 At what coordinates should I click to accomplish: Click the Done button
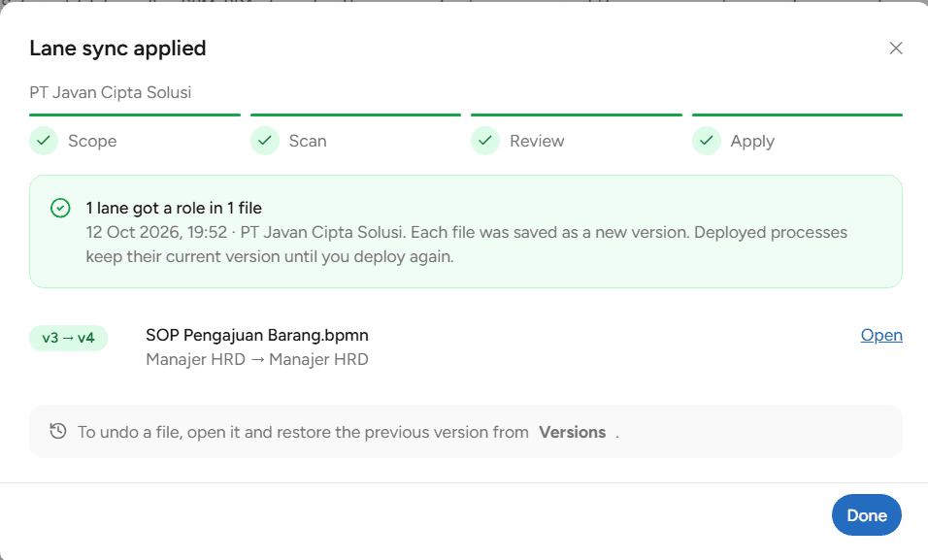click(x=867, y=515)
